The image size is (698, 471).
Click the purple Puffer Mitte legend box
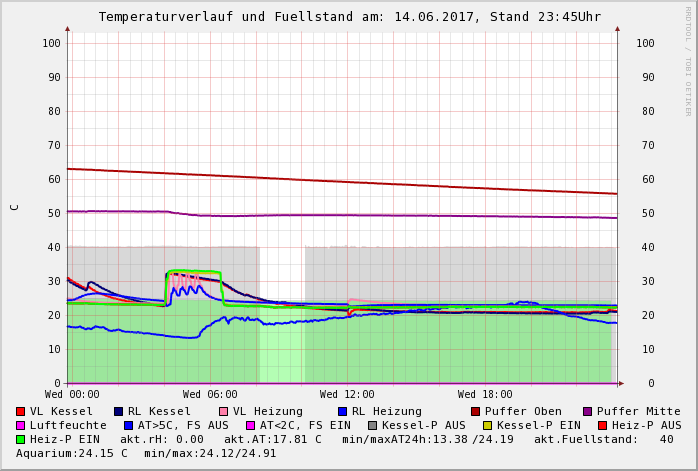[588, 411]
